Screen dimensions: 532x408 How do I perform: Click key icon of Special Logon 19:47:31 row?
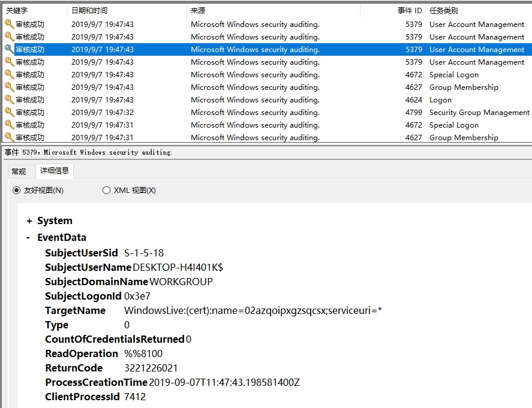[x=9, y=125]
